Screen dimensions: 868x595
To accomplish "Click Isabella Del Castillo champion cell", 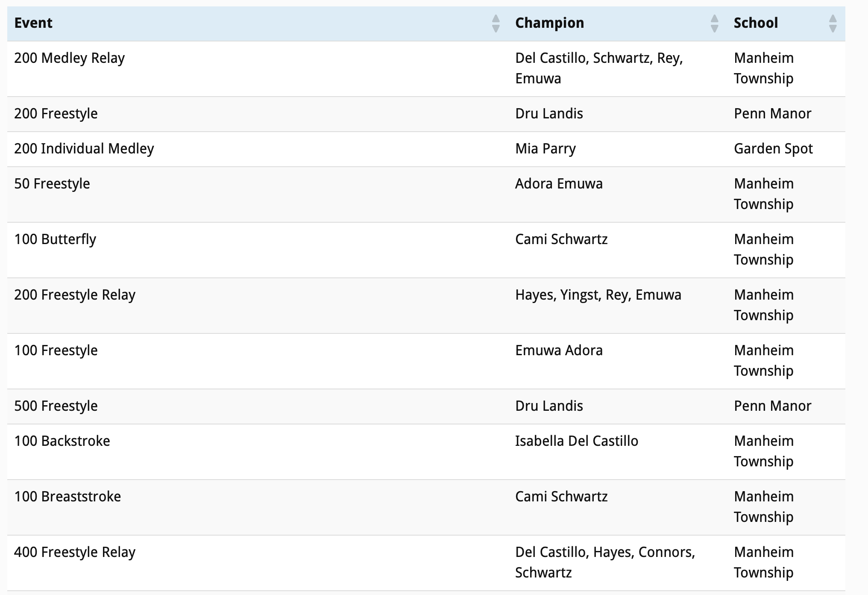I will [577, 441].
